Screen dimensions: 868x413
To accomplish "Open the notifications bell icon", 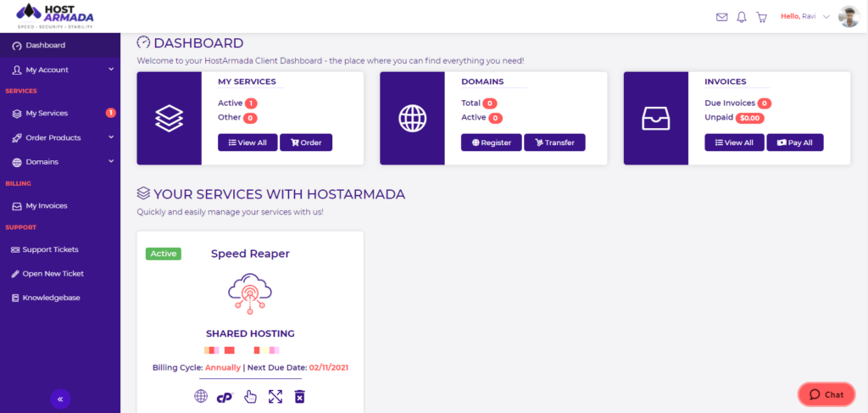I will click(x=742, y=17).
